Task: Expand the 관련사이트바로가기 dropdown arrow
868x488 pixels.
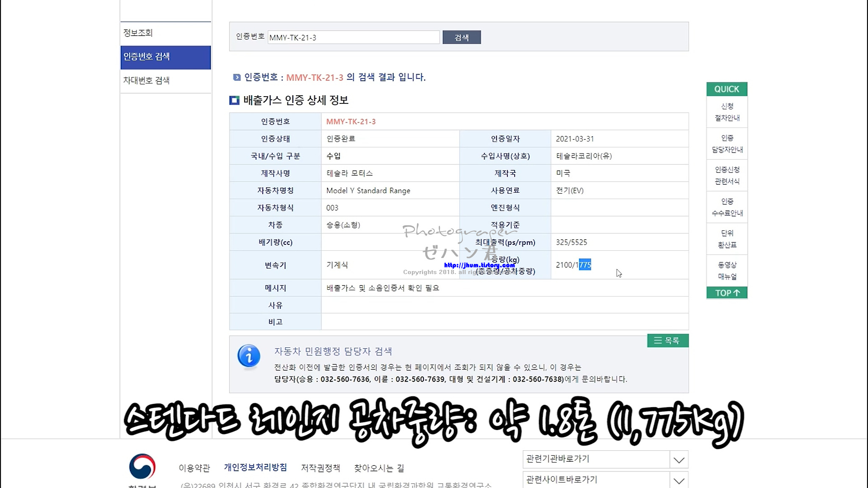Action: click(679, 480)
